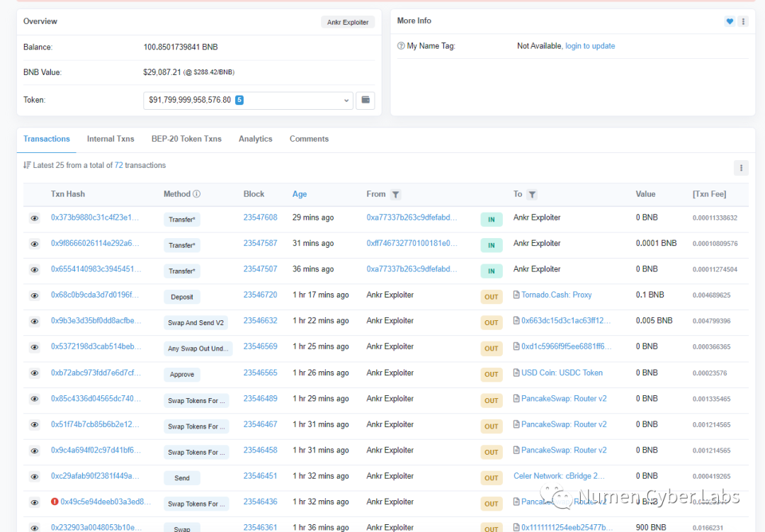The image size is (765, 532).
Task: Expand the Token holdings dropdown
Action: [248, 100]
